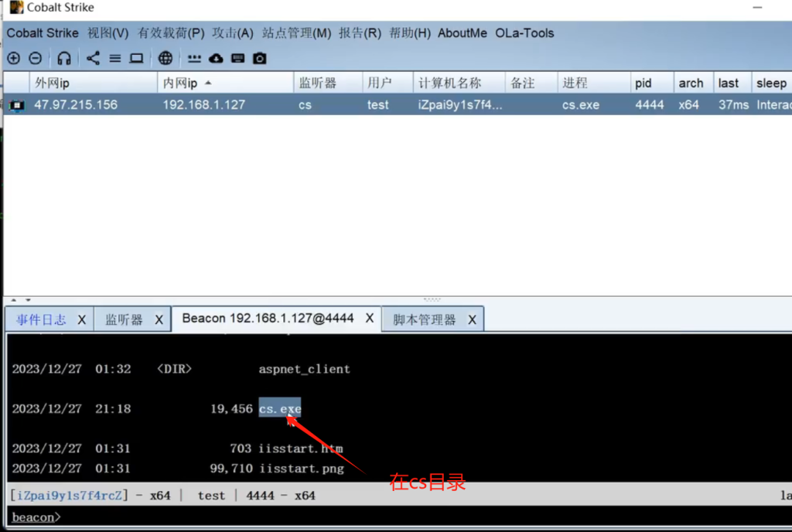Open credentials via the asterisks icon
792x532 pixels.
point(194,59)
